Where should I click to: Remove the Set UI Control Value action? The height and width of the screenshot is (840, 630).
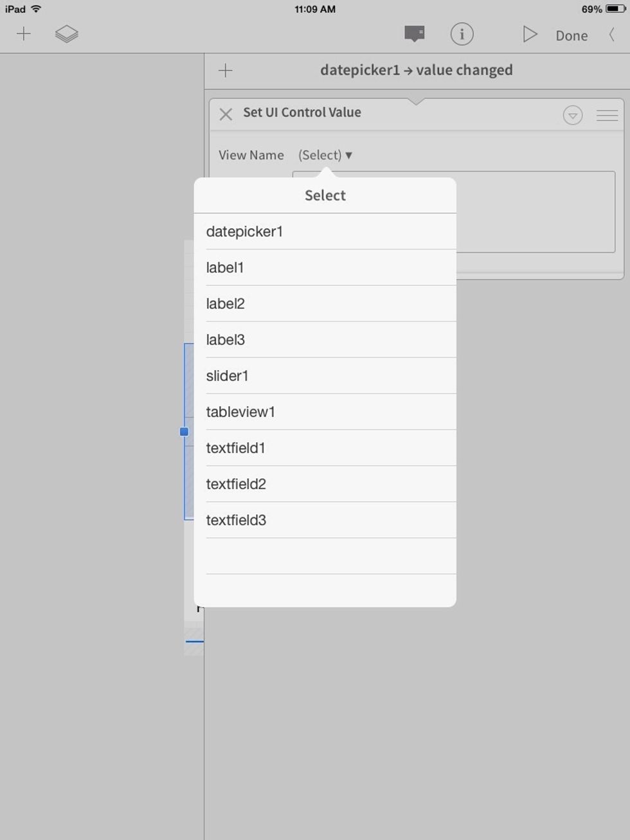[x=226, y=114]
